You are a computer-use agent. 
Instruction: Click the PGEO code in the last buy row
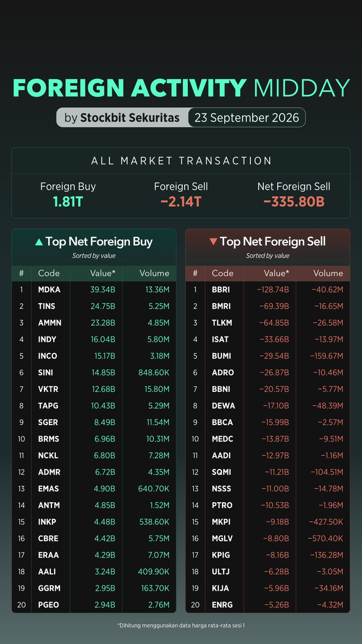(48, 605)
